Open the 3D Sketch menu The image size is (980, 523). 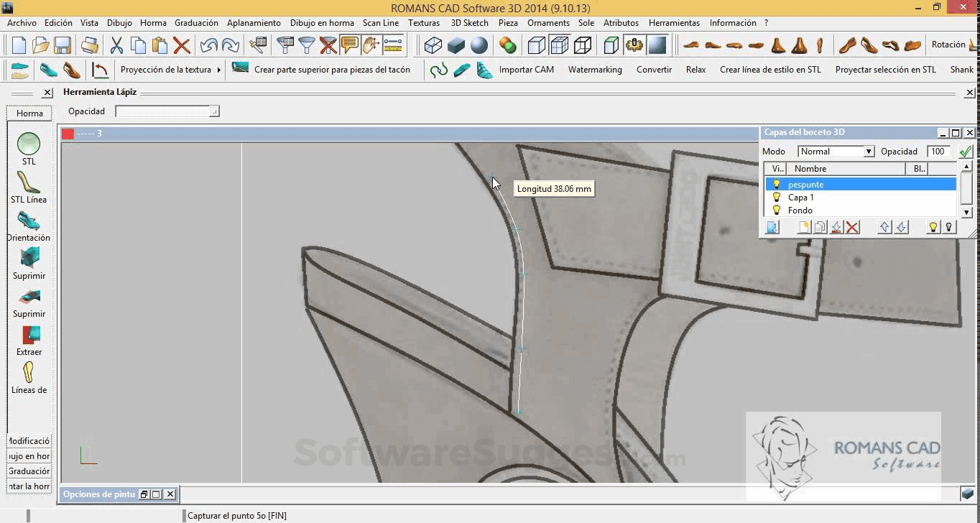pyautogui.click(x=469, y=22)
